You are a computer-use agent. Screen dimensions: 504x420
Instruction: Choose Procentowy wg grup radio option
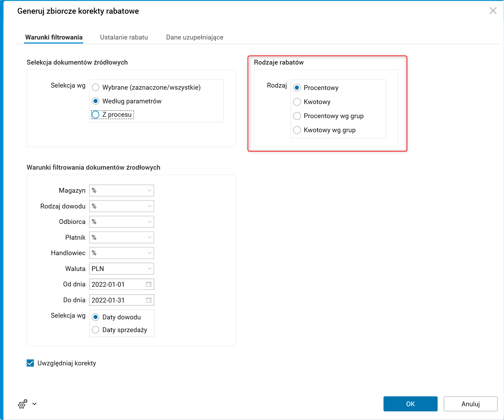coord(297,116)
